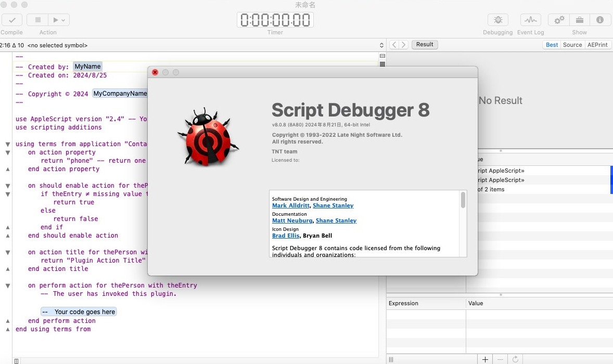Collapse the on perform action handler

tap(7, 286)
